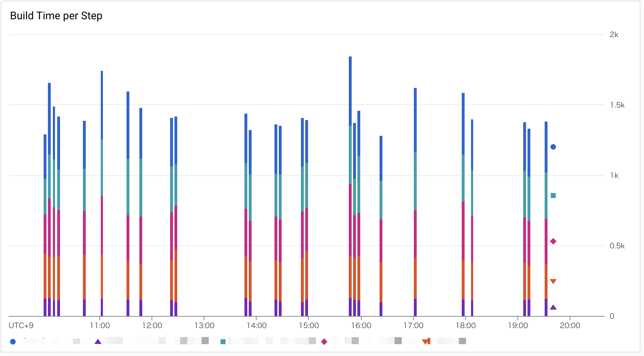Screen dimensions: 644x356
Task: Click the magenta diamond marker near the final bar
Action: tap(554, 241)
